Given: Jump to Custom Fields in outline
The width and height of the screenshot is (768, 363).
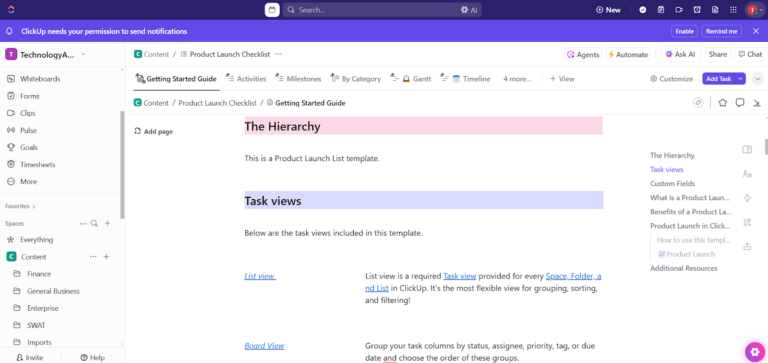Looking at the screenshot, I should 672,184.
